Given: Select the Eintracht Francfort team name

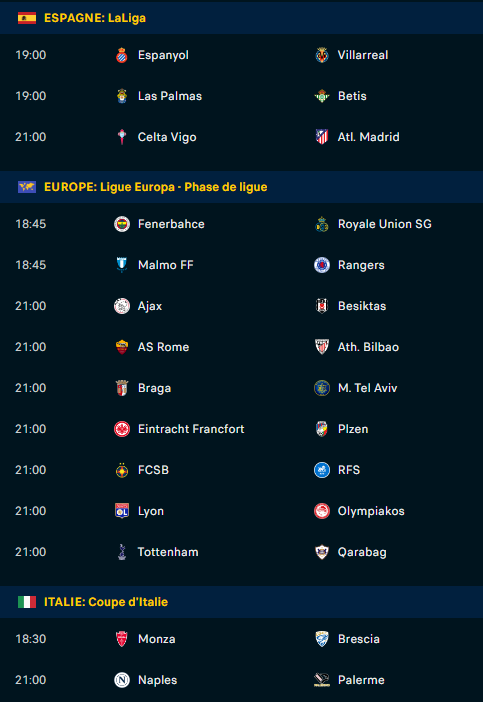Looking at the screenshot, I should pos(191,429).
